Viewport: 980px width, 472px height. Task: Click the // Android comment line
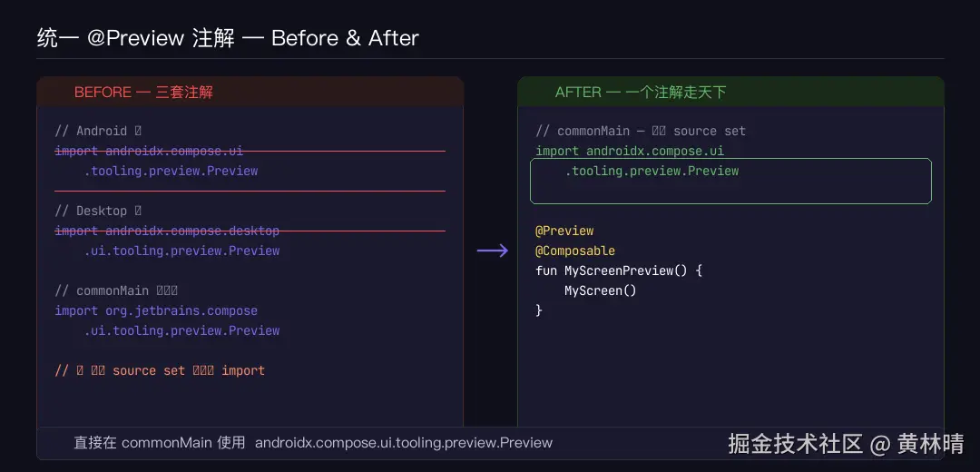[x=98, y=131]
